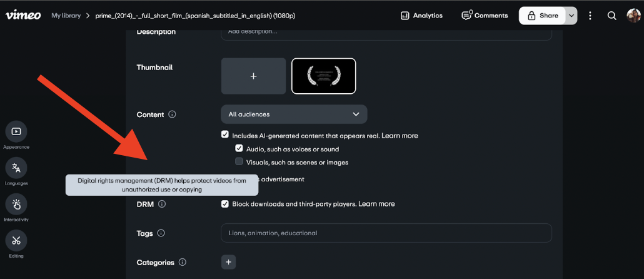Open the All audiences dropdown
The image size is (644, 279).
[x=294, y=114]
